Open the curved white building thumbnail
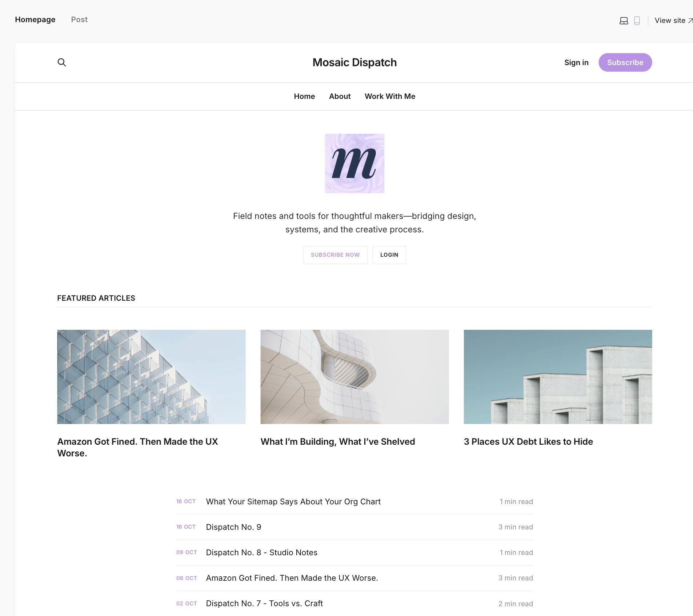This screenshot has height=616, width=693. tap(354, 377)
